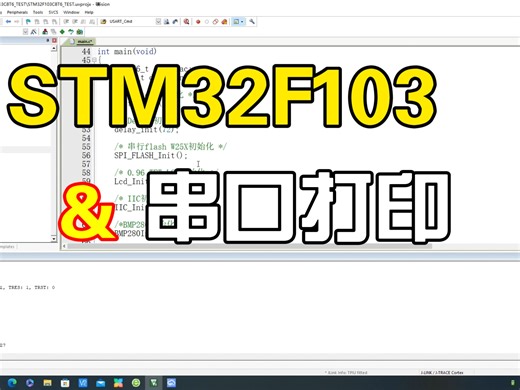This screenshot has width=520, height=390.
Task: Go to the previous bookmark icon
Action: 37,22
